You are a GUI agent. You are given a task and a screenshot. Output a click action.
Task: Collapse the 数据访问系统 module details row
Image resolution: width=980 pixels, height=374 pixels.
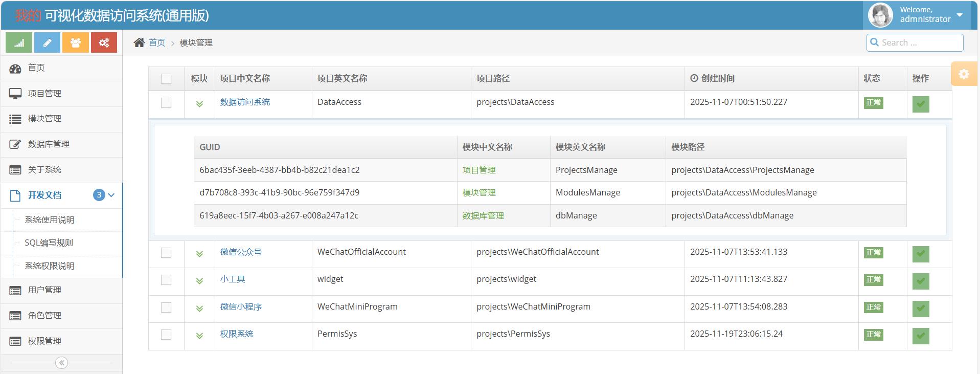(x=199, y=104)
